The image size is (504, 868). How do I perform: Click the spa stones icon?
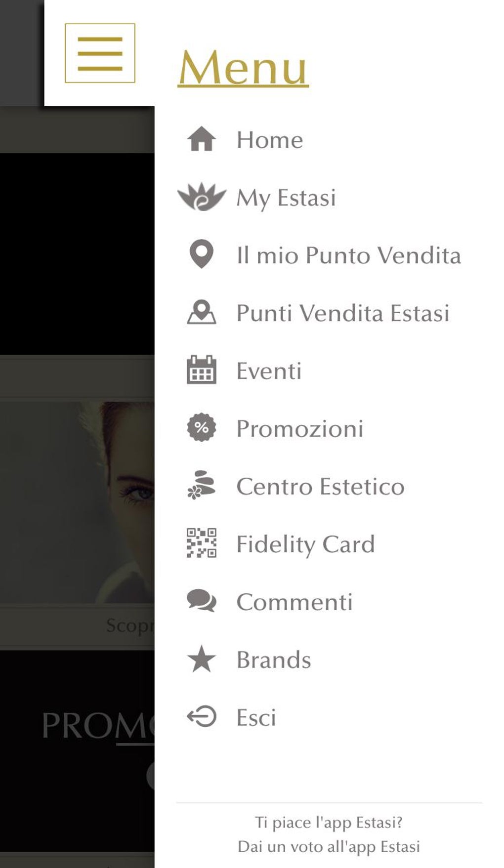(x=202, y=486)
